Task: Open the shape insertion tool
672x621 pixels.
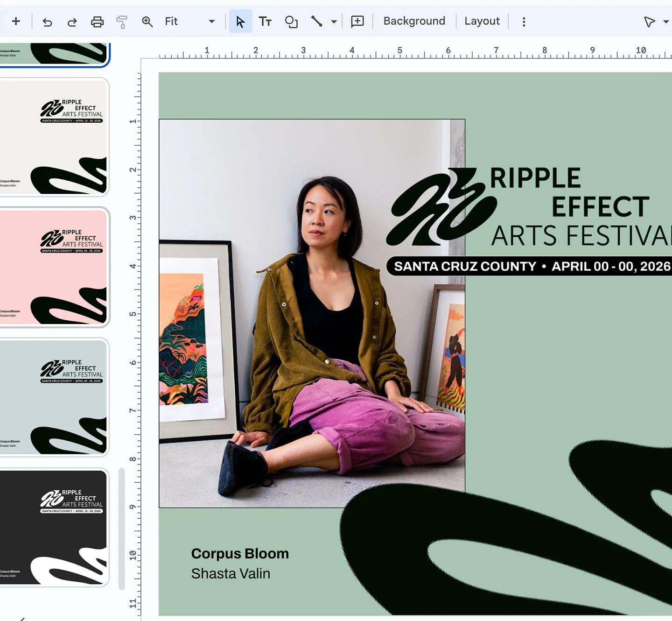Action: coord(291,21)
